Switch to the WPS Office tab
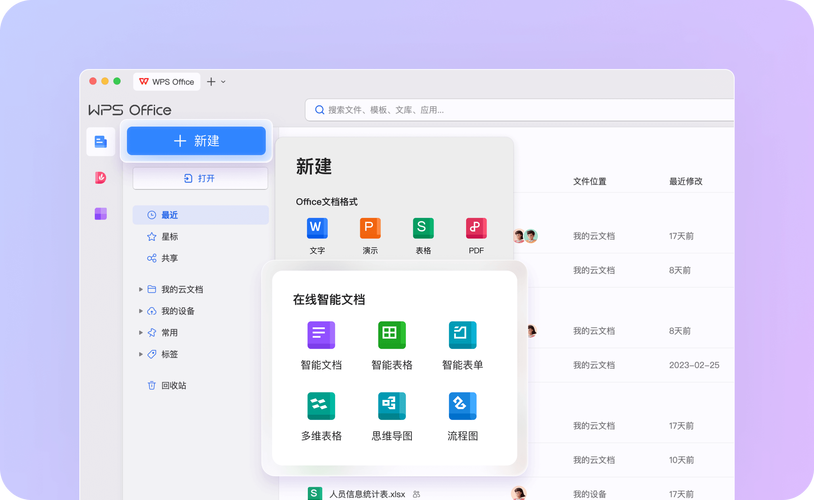Screen dimensions: 814x500 [167, 82]
